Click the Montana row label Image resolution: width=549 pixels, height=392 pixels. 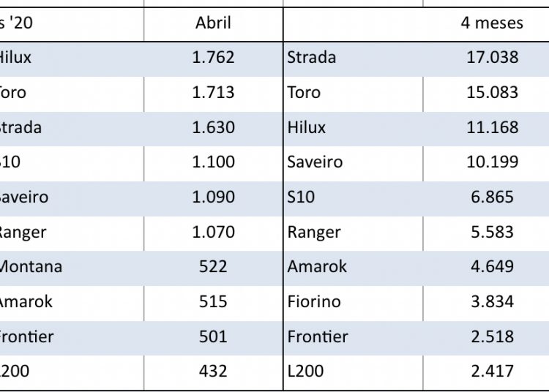tap(29, 267)
